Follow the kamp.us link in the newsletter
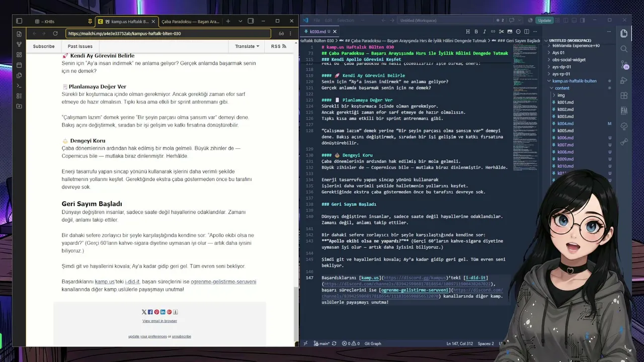Viewport: 644px width, 362px height. tap(104, 282)
